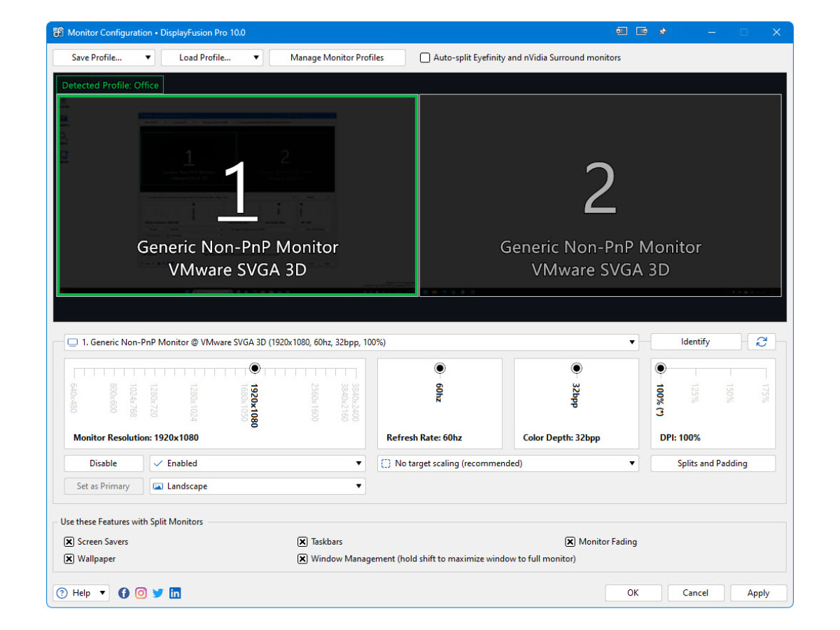Click the refresh monitors icon beside Identify
Image resolution: width=840 pixels, height=630 pixels.
pyautogui.click(x=762, y=342)
